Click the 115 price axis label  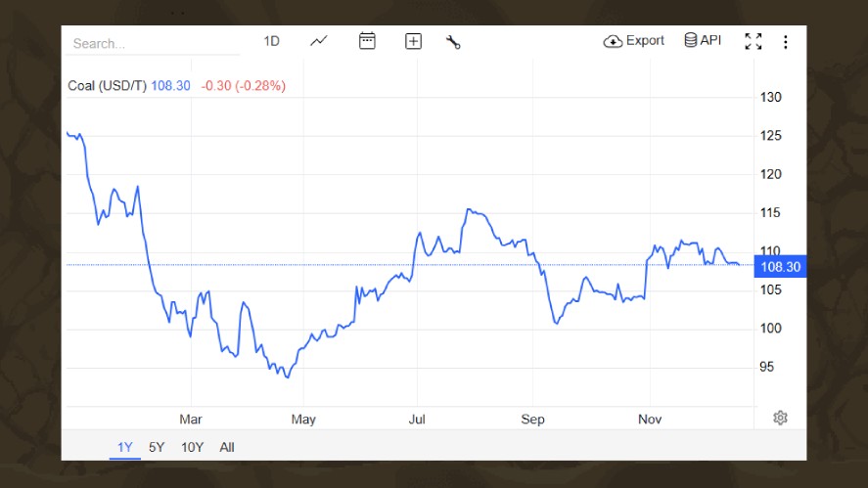tap(770, 212)
